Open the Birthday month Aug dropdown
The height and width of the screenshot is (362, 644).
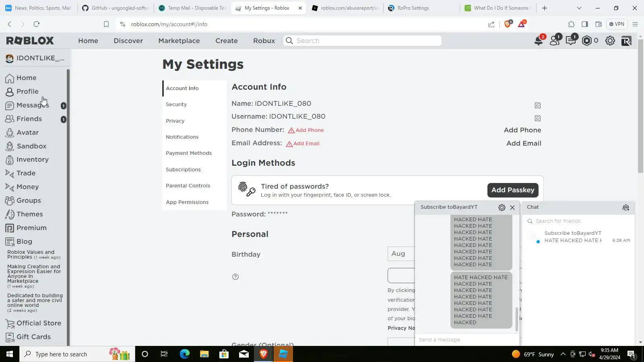point(401,254)
